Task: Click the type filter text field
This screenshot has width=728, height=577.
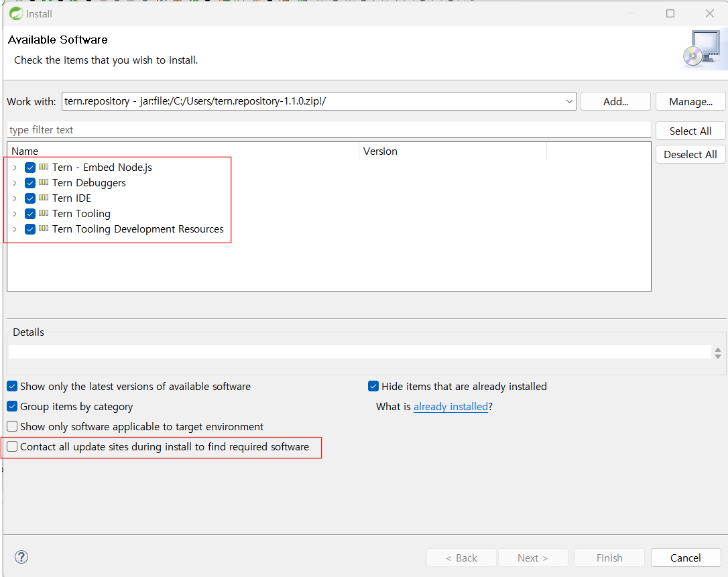Action: coord(328,130)
